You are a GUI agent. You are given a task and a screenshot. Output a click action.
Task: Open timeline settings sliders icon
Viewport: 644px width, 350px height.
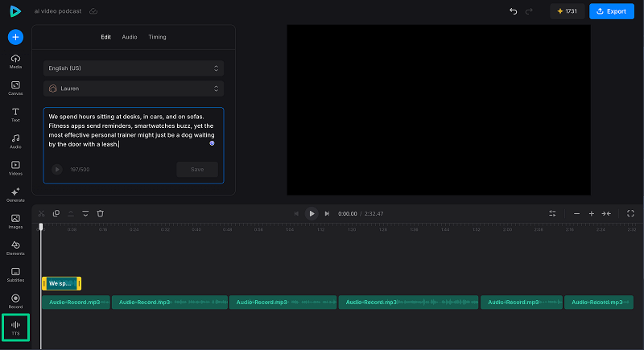pyautogui.click(x=552, y=213)
